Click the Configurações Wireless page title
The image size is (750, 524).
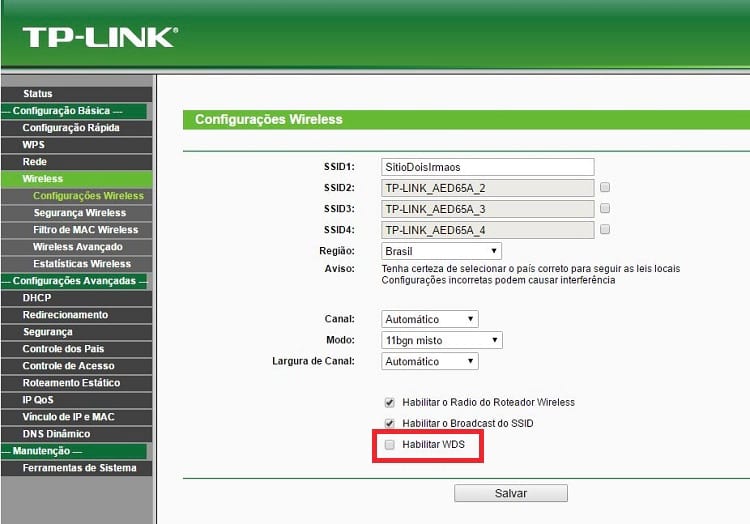268,120
